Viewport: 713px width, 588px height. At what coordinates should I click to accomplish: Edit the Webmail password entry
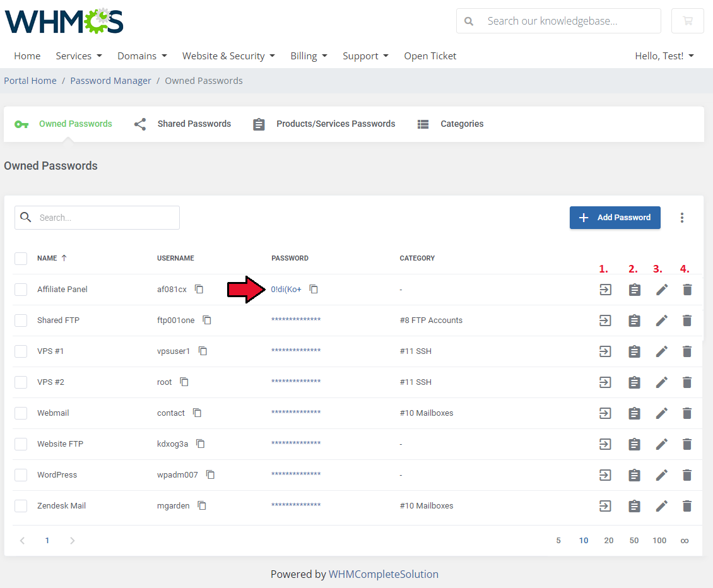point(662,413)
